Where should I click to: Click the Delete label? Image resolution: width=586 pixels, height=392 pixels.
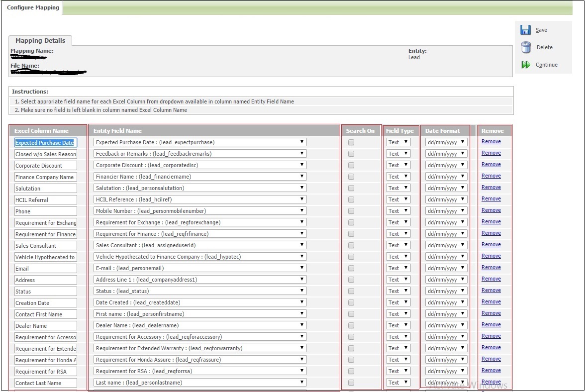(x=544, y=47)
